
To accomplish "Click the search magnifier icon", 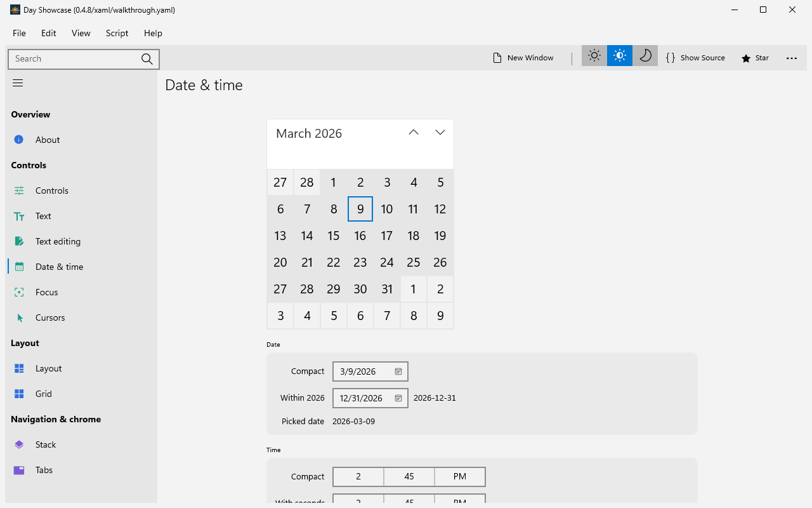I will pyautogui.click(x=147, y=58).
